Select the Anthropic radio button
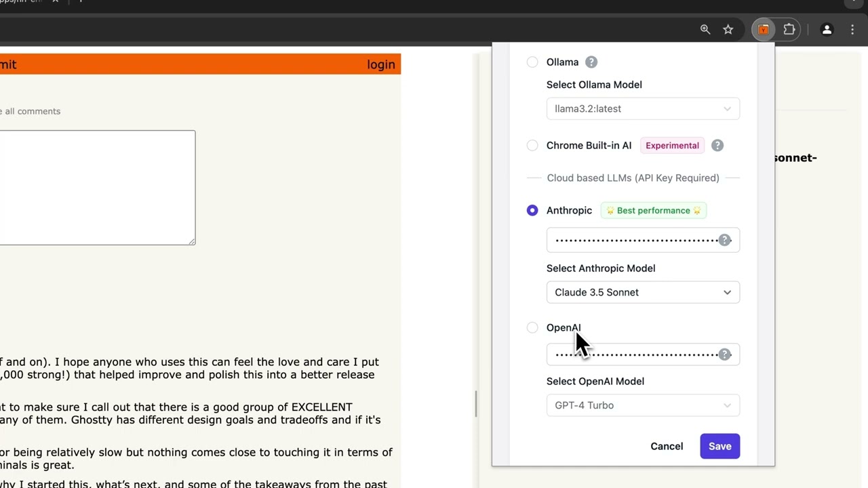Viewport: 868px width, 488px height. pyautogui.click(x=532, y=210)
